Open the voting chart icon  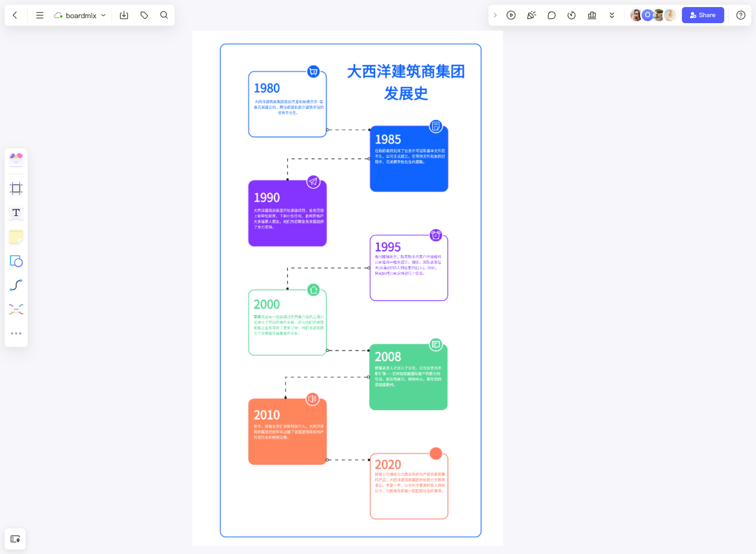(x=592, y=15)
